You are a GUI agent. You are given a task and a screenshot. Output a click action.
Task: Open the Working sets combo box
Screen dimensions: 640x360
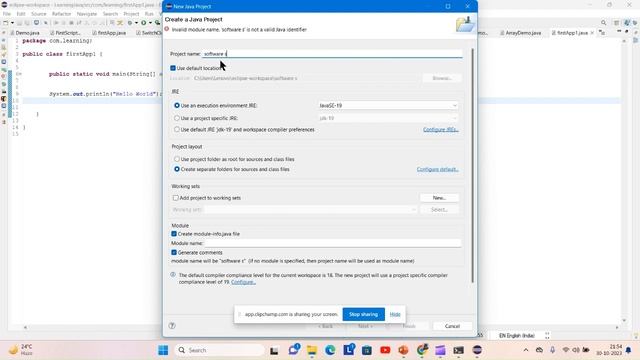point(310,209)
